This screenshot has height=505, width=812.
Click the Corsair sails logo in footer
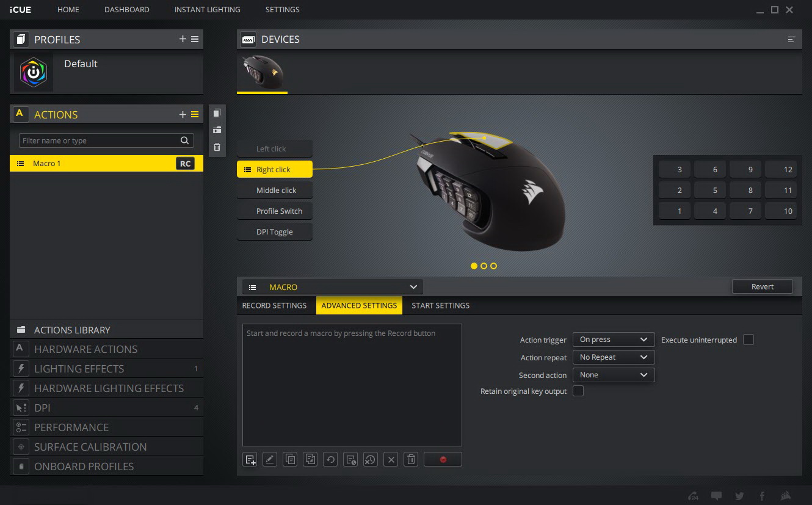point(786,496)
